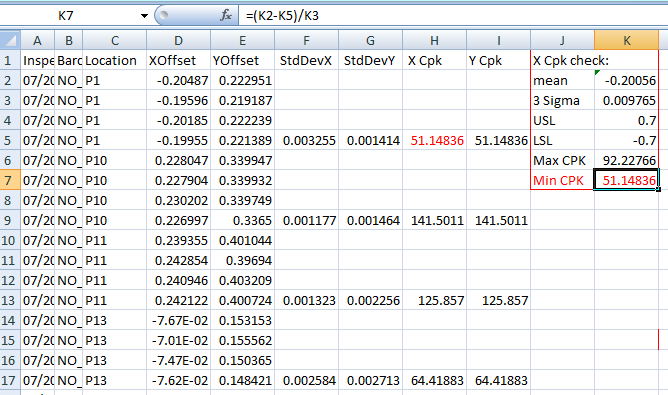Click StdDevY value 0.002713
Screen dimensions: 668x395
pos(370,381)
